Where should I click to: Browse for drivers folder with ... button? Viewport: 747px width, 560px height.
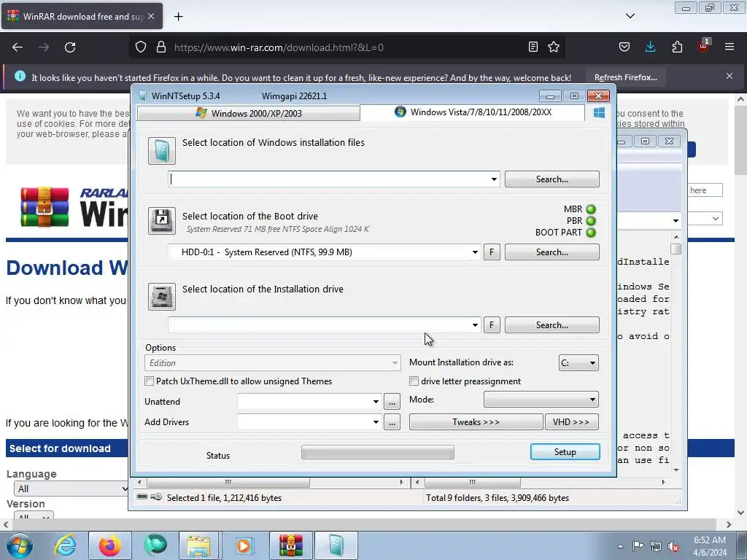[392, 422]
